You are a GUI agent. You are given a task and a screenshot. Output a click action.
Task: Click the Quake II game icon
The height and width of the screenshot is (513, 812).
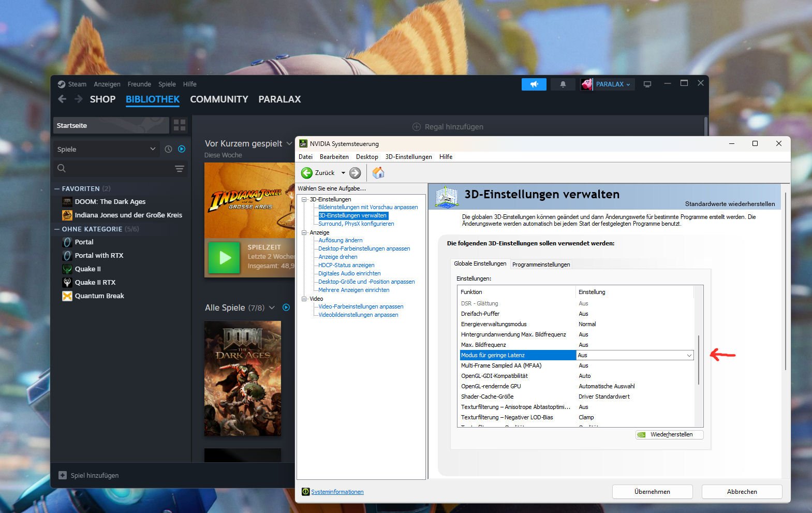(67, 269)
